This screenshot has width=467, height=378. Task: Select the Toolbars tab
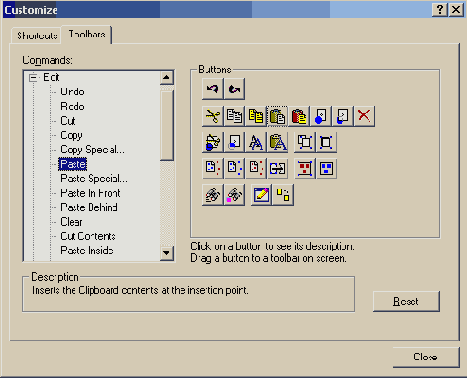[87, 34]
